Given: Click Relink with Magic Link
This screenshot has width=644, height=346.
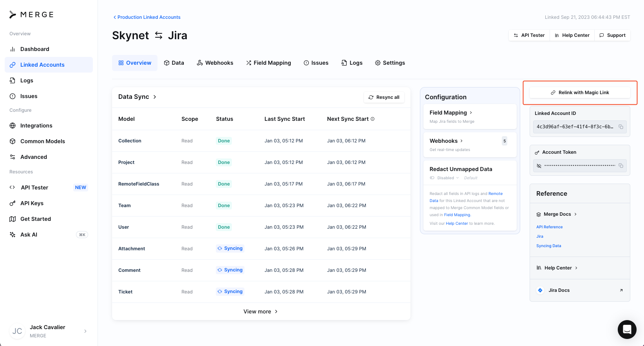Looking at the screenshot, I should click(x=580, y=93).
